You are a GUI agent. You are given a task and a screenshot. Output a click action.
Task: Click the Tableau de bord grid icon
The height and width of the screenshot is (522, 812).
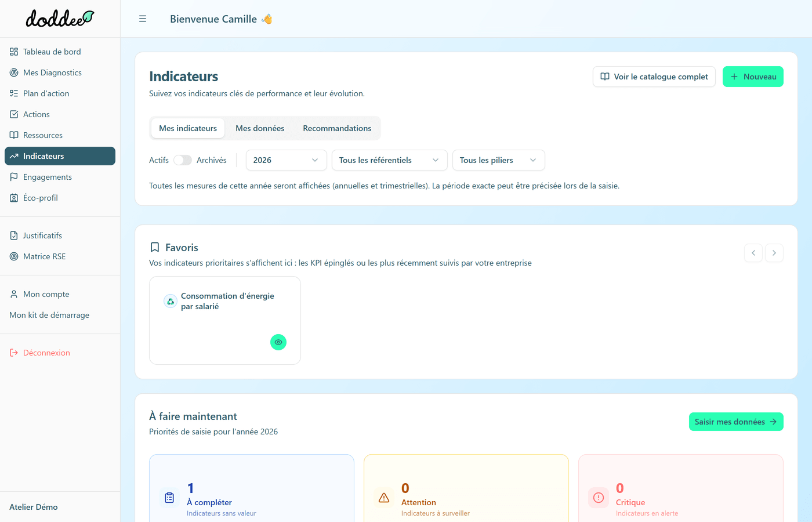[14, 52]
